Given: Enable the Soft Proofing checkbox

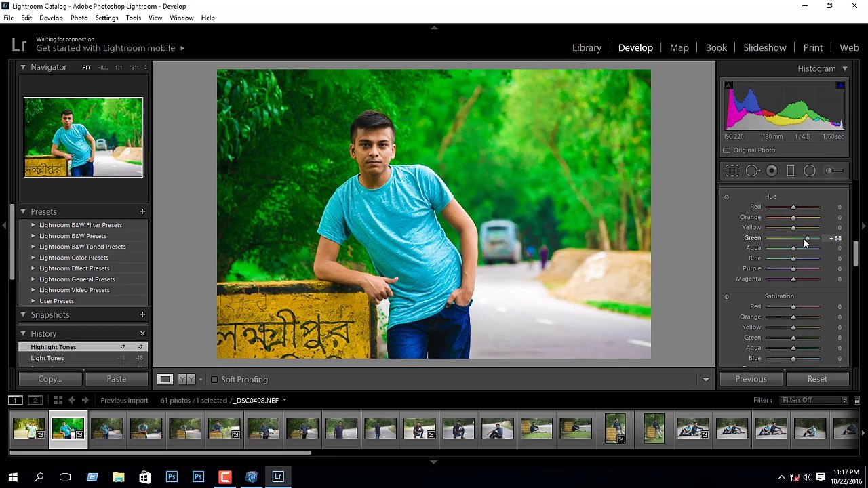Looking at the screenshot, I should click(x=214, y=380).
